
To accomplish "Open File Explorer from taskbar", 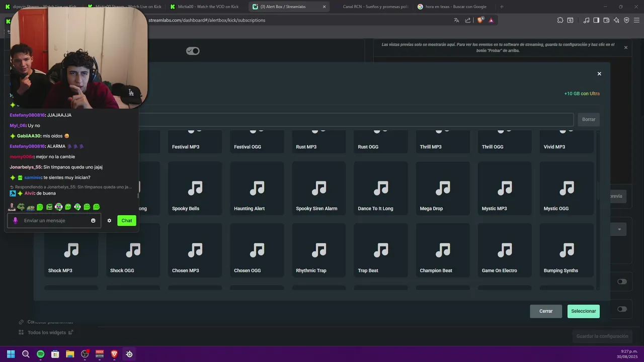I will 70,354.
